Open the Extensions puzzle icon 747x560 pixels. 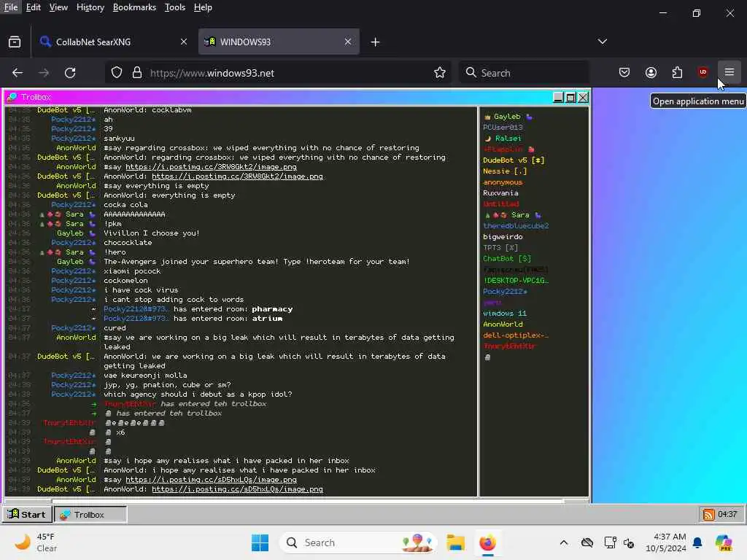click(677, 72)
